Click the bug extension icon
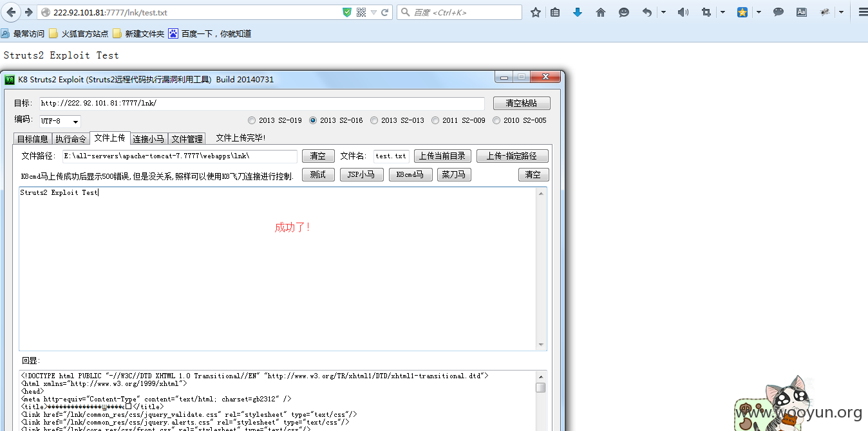 [x=825, y=12]
